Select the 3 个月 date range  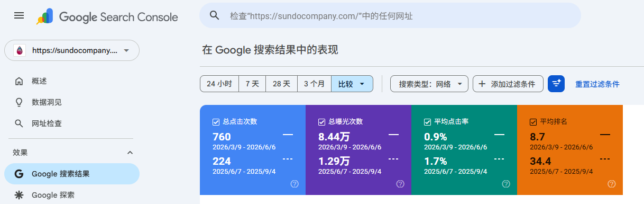[x=315, y=84]
